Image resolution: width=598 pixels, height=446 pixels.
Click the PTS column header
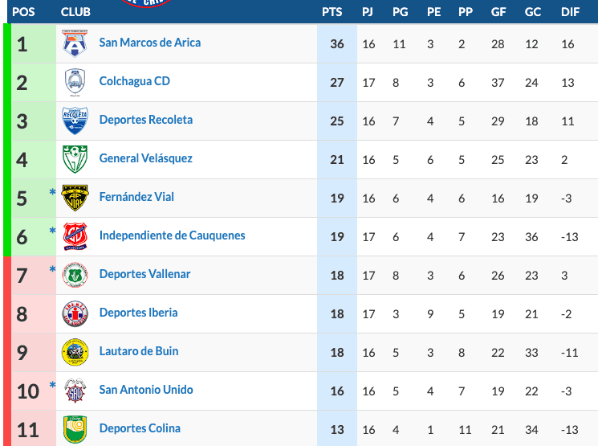point(332,12)
